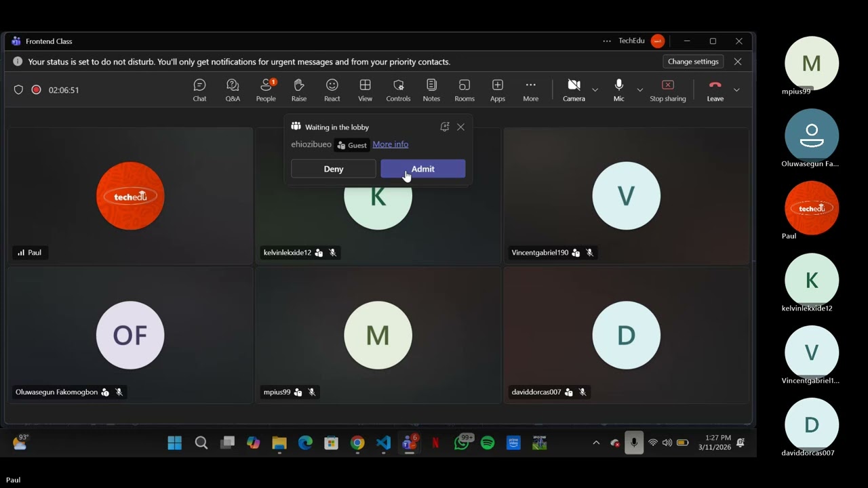Viewport: 868px width, 488px height.
Task: Click Change settings for status
Action: (693, 62)
